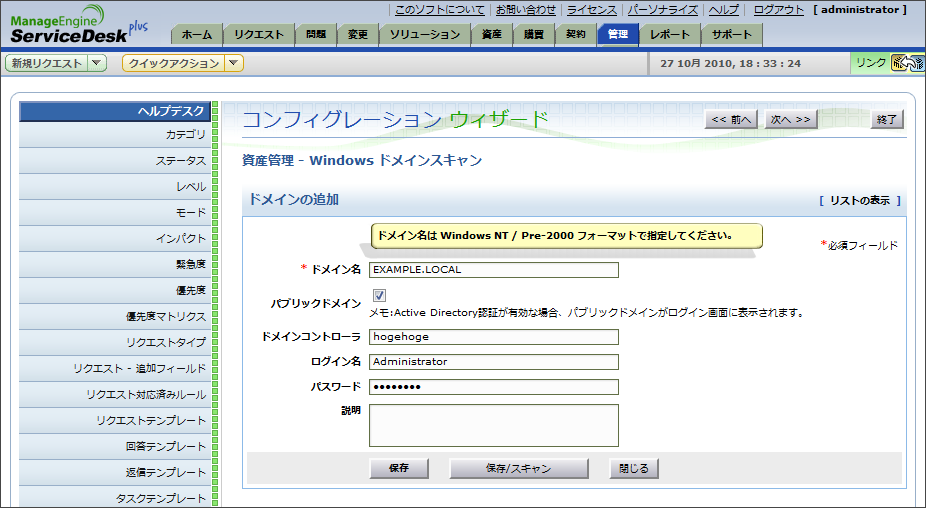The width and height of the screenshot is (926, 508).
Task: Select タスクテンプレート in the sidebar
Action: pyautogui.click(x=115, y=497)
